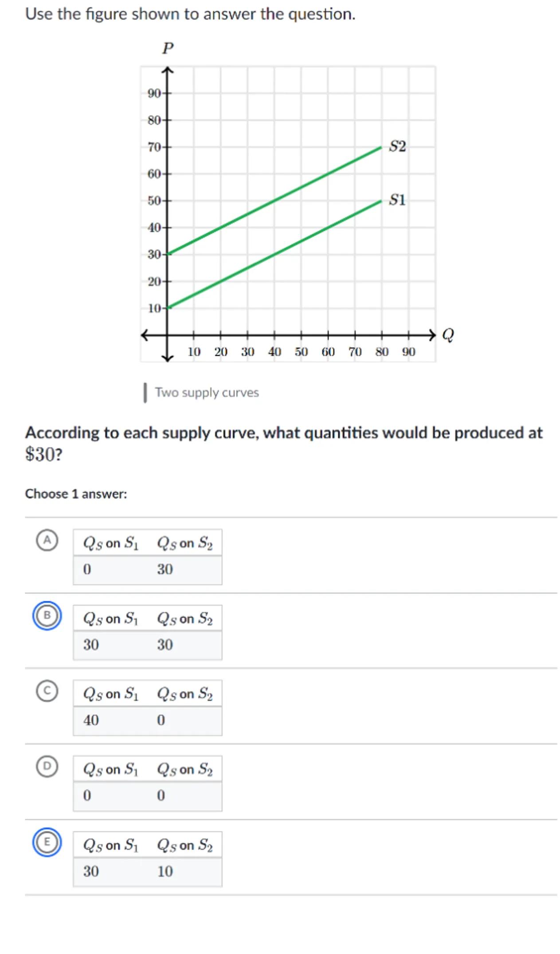
Task: Choose answer E radio button
Action: 47,842
